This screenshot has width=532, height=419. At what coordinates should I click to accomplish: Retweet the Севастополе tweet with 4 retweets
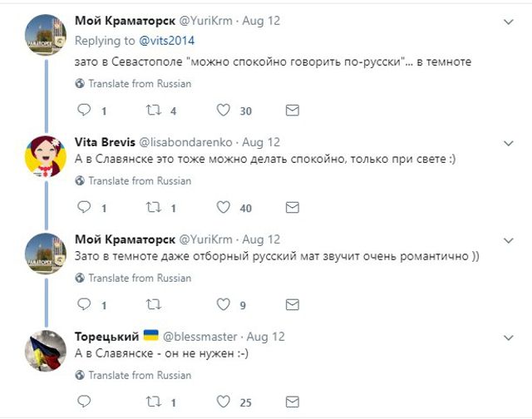pos(153,111)
